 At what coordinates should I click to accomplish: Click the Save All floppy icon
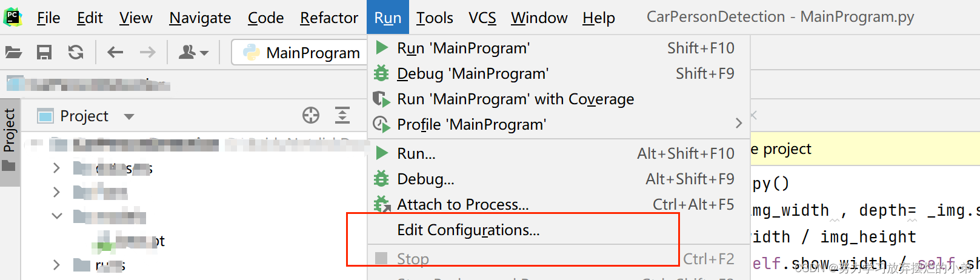point(44,53)
